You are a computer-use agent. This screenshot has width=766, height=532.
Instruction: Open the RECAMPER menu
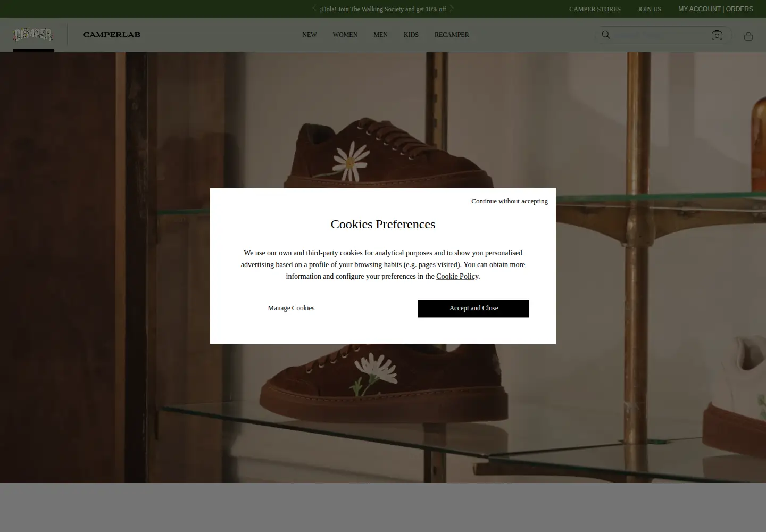point(452,35)
